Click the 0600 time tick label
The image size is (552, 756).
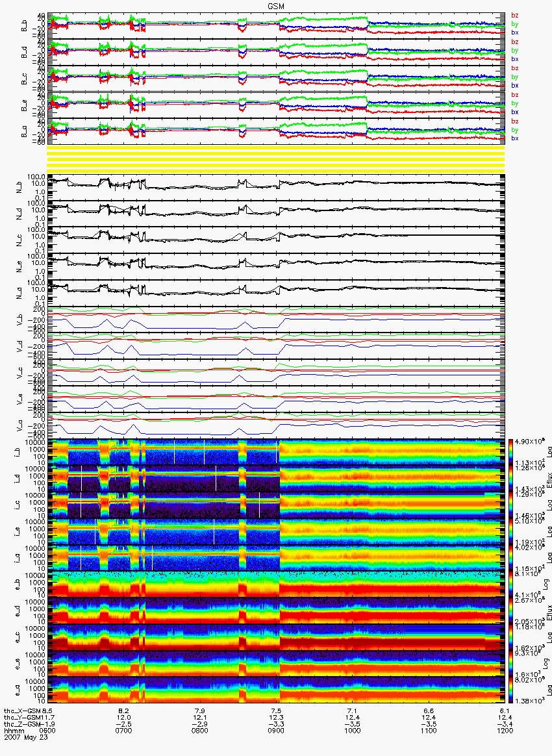click(x=47, y=731)
